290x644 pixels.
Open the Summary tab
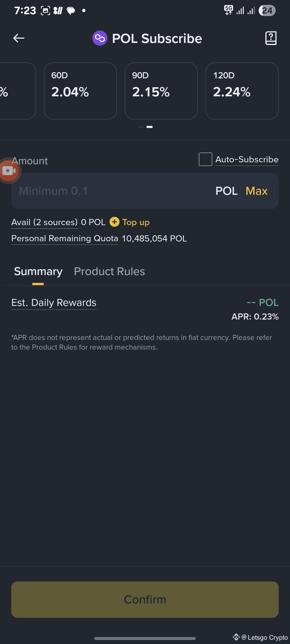click(38, 272)
